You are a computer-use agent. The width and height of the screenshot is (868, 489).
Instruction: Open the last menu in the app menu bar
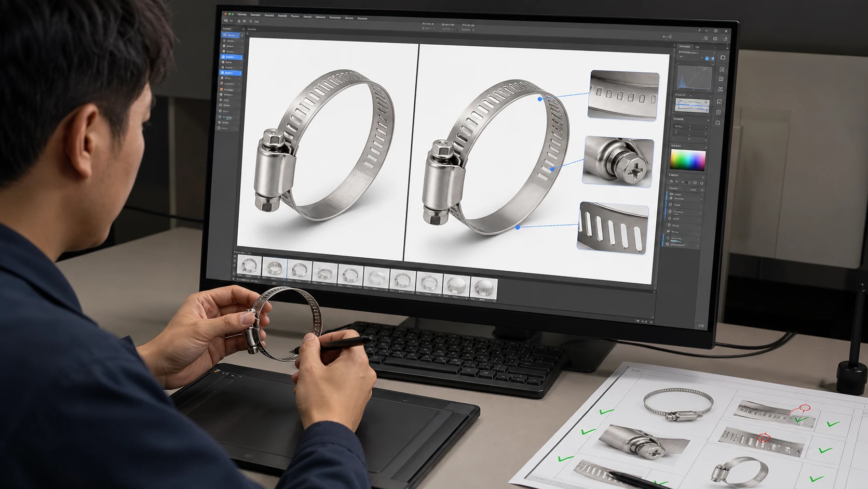pyautogui.click(x=362, y=18)
